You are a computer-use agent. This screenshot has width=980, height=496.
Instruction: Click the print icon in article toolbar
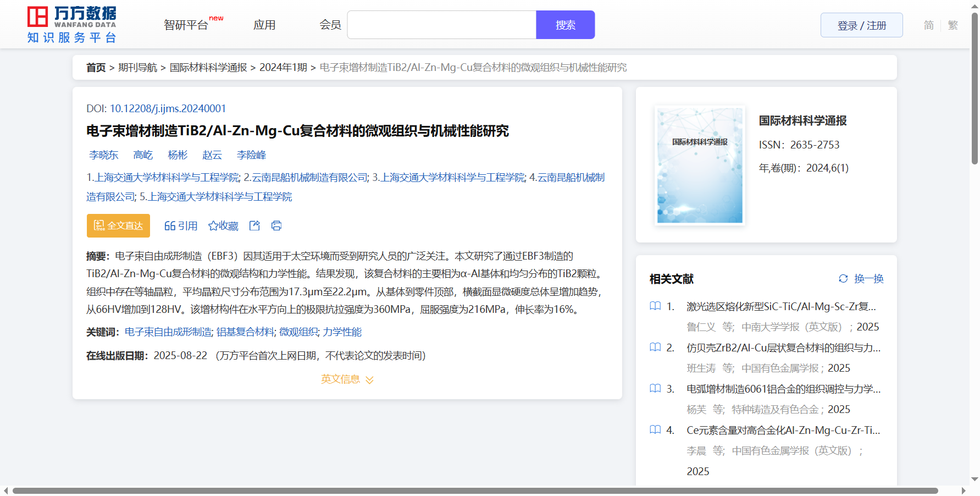[x=276, y=225]
